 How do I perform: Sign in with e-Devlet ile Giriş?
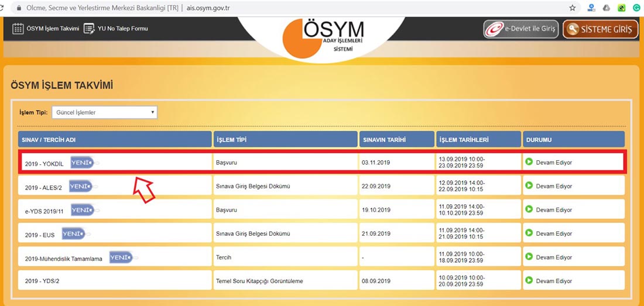pyautogui.click(x=521, y=29)
